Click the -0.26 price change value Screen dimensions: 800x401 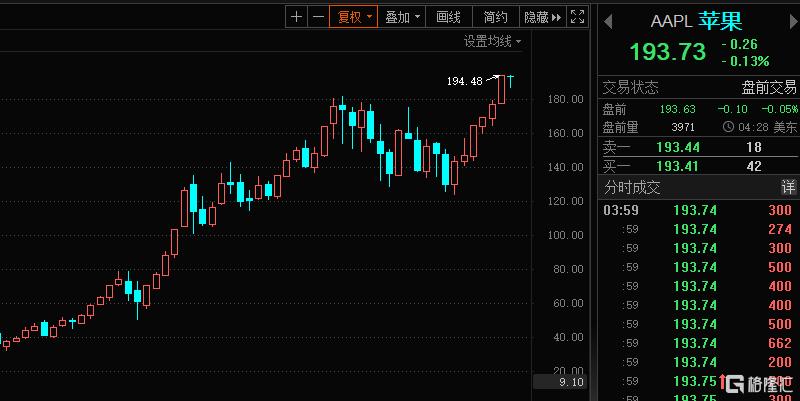[x=739, y=44]
